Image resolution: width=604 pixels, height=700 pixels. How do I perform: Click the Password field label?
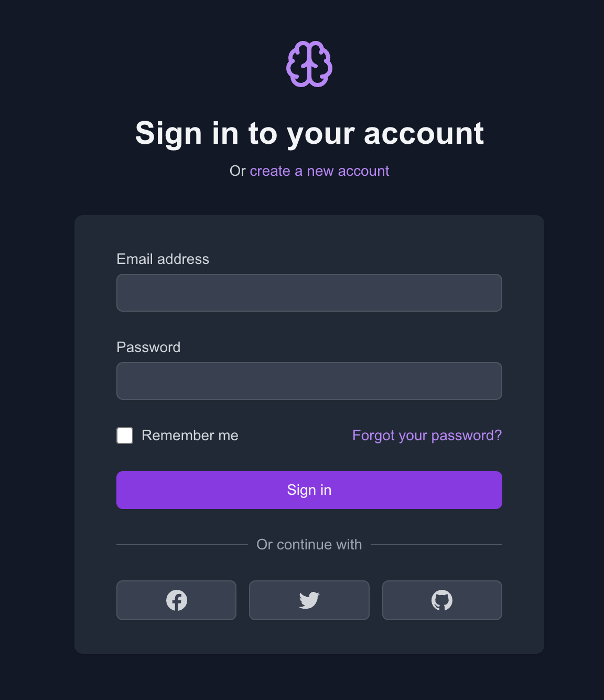148,347
